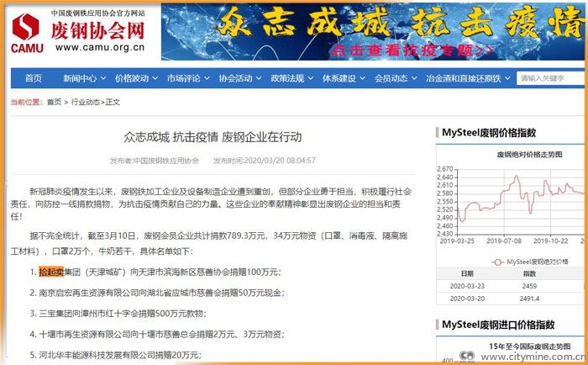The image size is (588, 365).
Task: Go to 首页 in the navigation bar
Action: pyautogui.click(x=33, y=78)
